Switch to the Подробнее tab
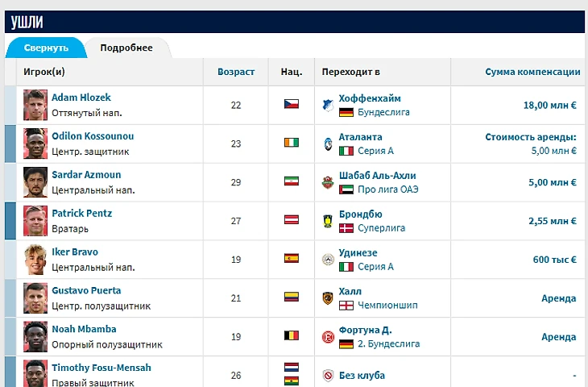The width and height of the screenshot is (588, 387). (x=126, y=48)
